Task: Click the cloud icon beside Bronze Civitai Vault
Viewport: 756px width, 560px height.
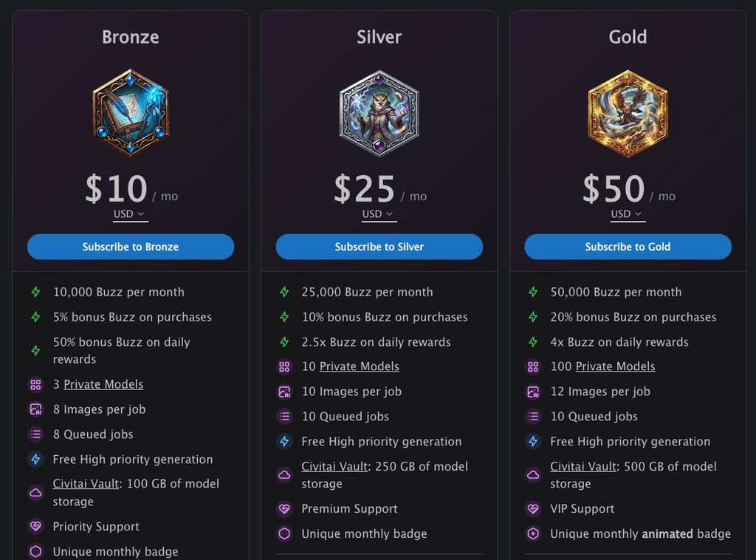Action: (x=35, y=492)
